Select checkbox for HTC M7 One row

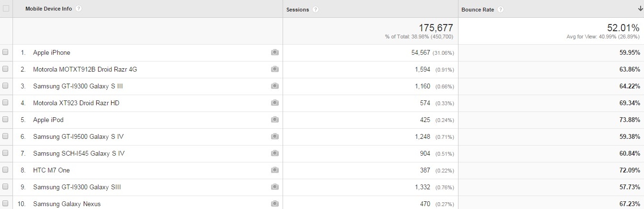click(x=5, y=170)
